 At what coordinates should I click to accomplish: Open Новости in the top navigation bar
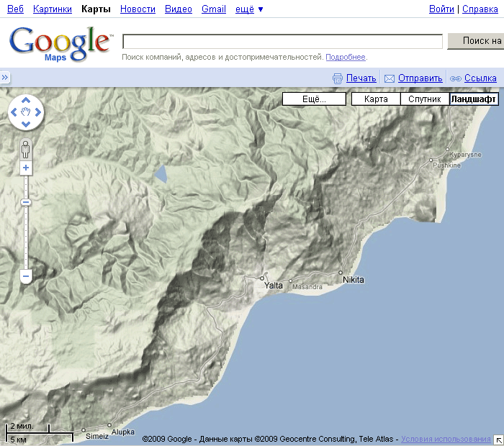click(x=138, y=9)
